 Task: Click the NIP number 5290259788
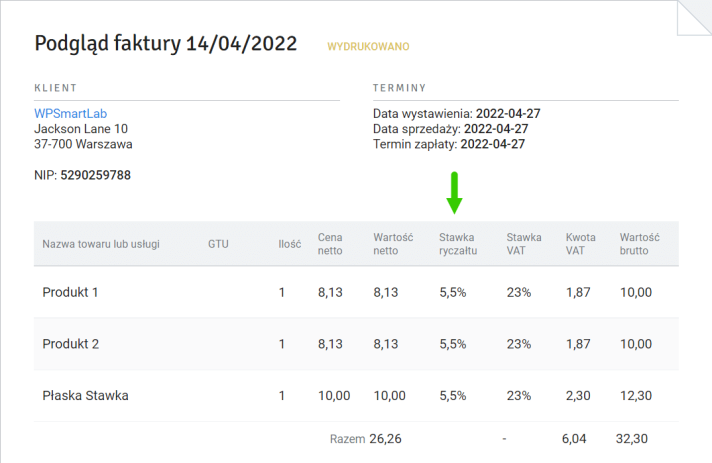pos(95,175)
